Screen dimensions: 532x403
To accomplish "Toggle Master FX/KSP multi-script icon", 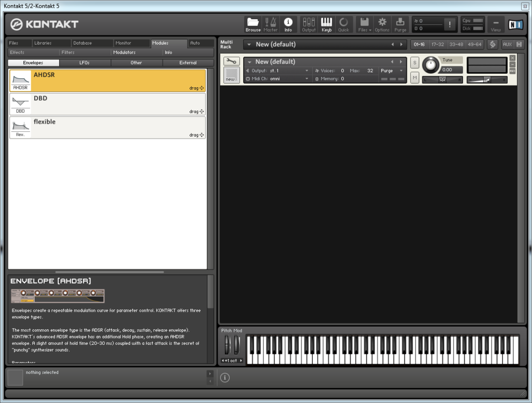I will [493, 45].
